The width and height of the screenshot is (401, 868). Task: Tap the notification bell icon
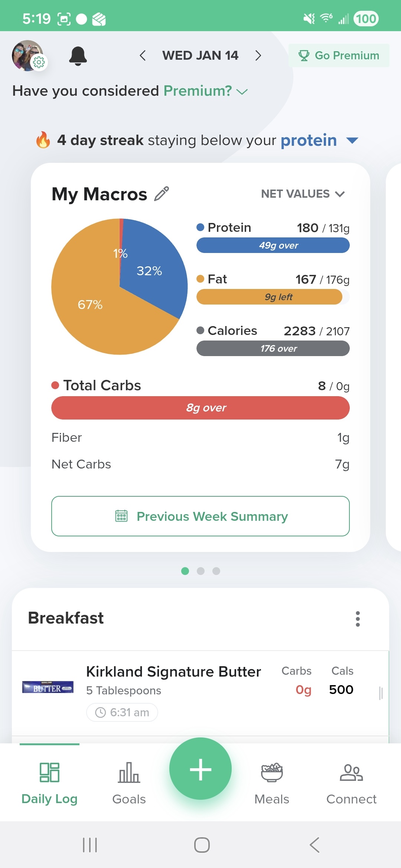78,56
